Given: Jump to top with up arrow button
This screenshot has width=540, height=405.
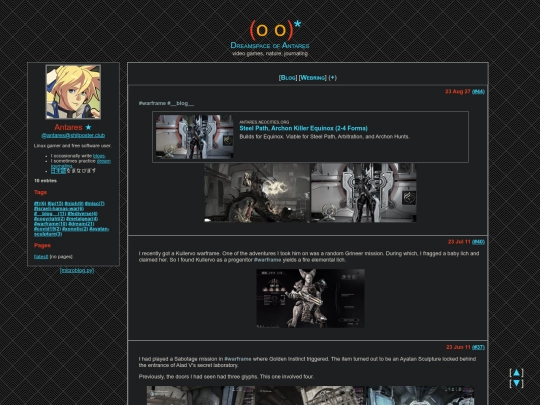Looking at the screenshot, I should tap(516, 373).
